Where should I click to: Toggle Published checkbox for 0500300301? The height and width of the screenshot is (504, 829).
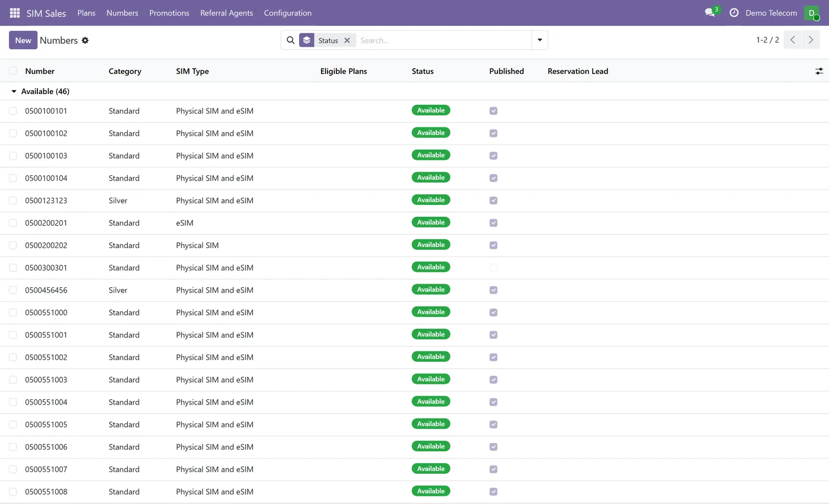pos(493,268)
